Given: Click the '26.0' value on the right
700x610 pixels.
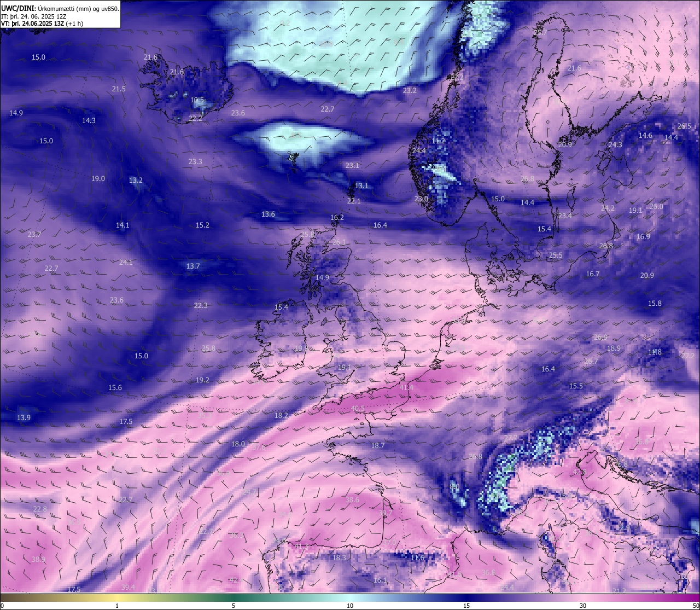Looking at the screenshot, I should [x=656, y=206].
